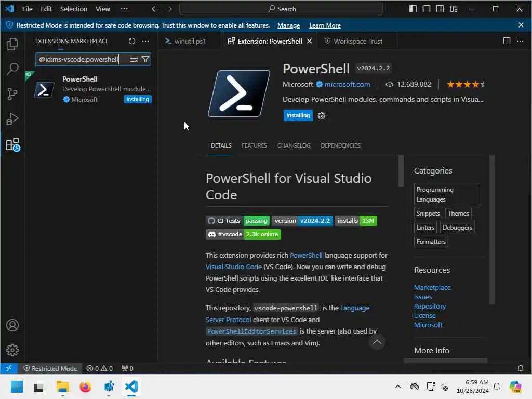Click Programming Languages category
The height and width of the screenshot is (399, 532).
pyautogui.click(x=447, y=194)
